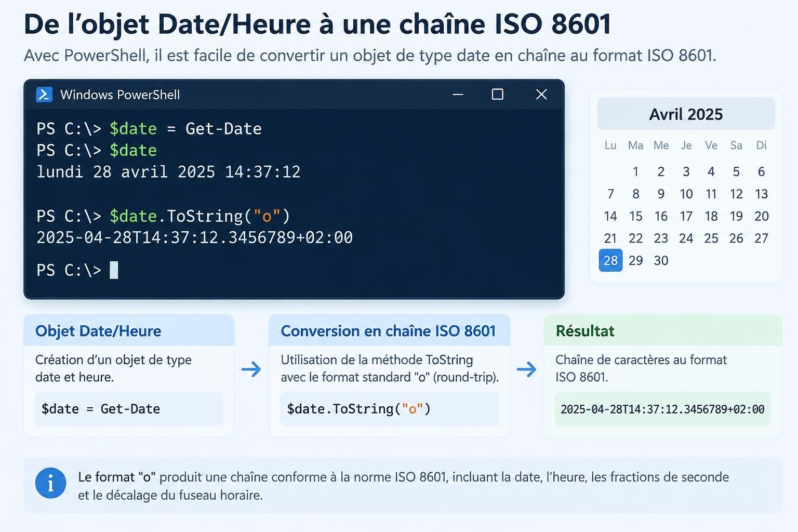Viewport: 798px width, 532px height.
Task: Click the description "Utilisation de la méthode ToString"
Action: coord(390,368)
